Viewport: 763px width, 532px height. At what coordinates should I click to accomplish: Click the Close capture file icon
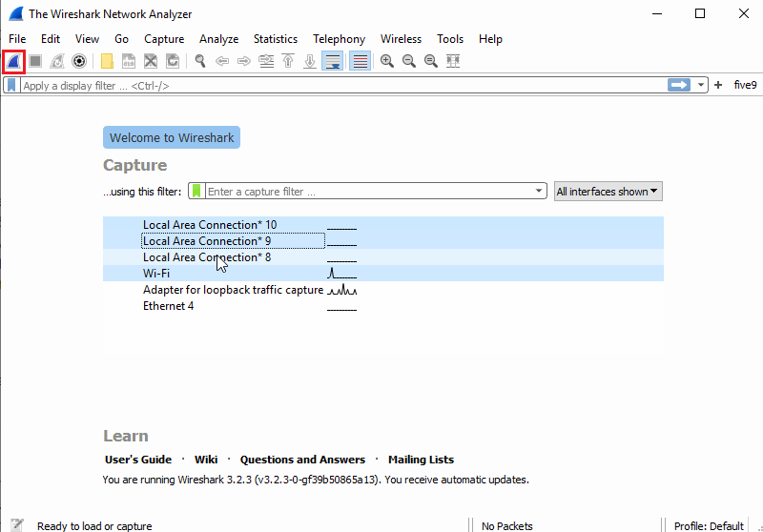151,61
